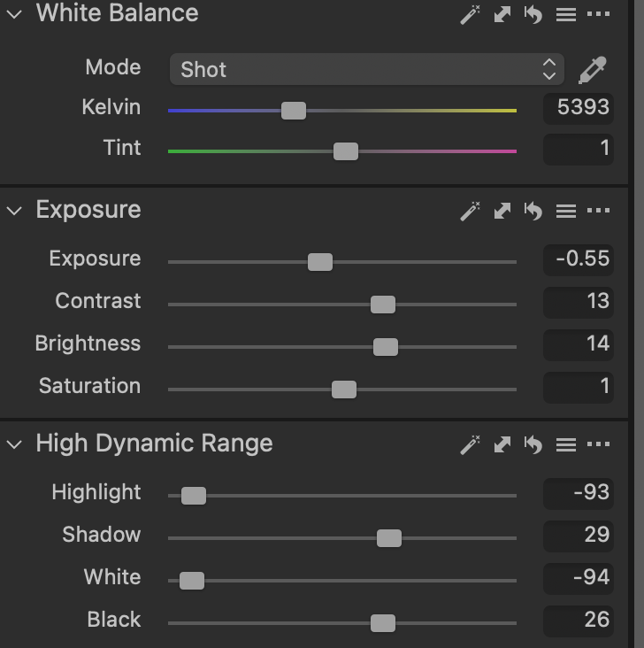This screenshot has width=644, height=648.
Task: Reset the White Balance tool adjustments
Action: tap(533, 14)
